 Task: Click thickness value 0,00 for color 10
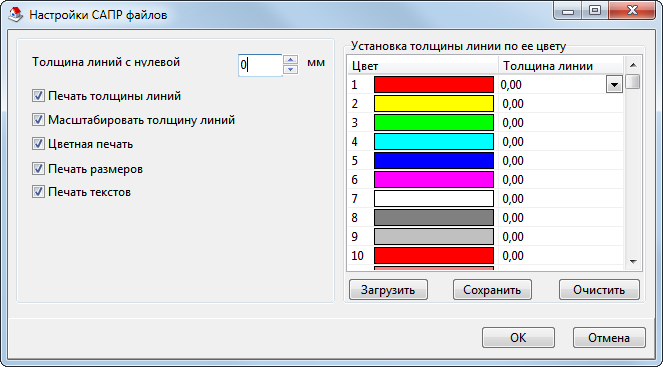coord(513,256)
